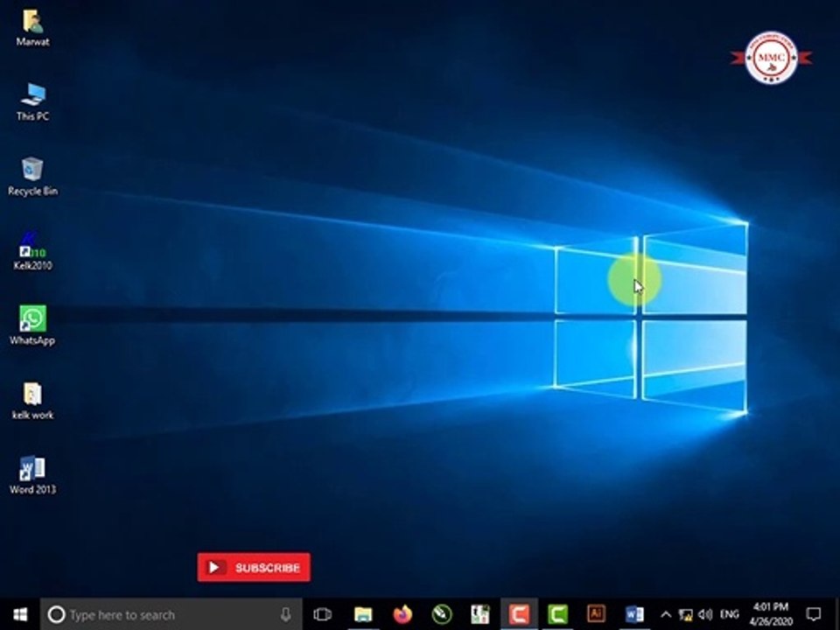Open the green-and-white tile app on the taskbar
Image resolution: width=840 pixels, height=630 pixels.
click(x=480, y=614)
